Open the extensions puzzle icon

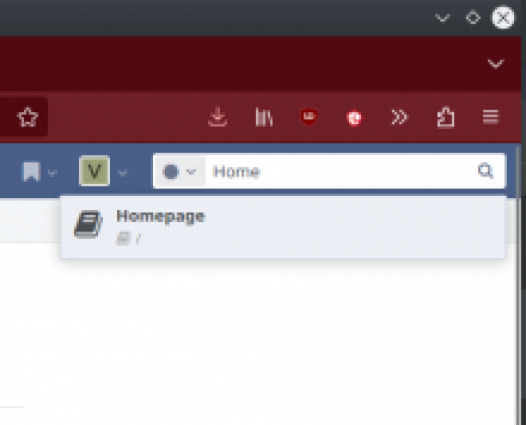coord(446,117)
